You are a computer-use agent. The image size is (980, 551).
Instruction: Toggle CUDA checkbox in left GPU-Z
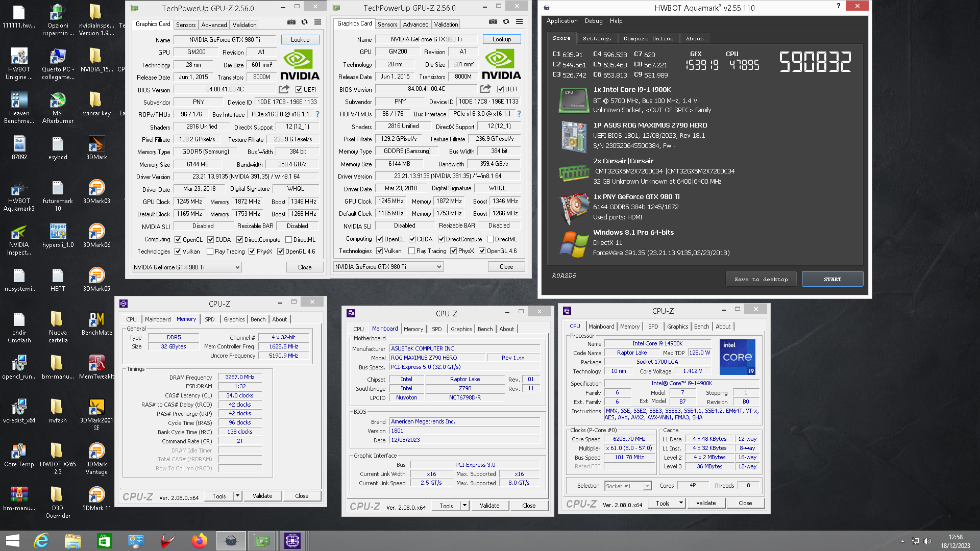coord(210,240)
